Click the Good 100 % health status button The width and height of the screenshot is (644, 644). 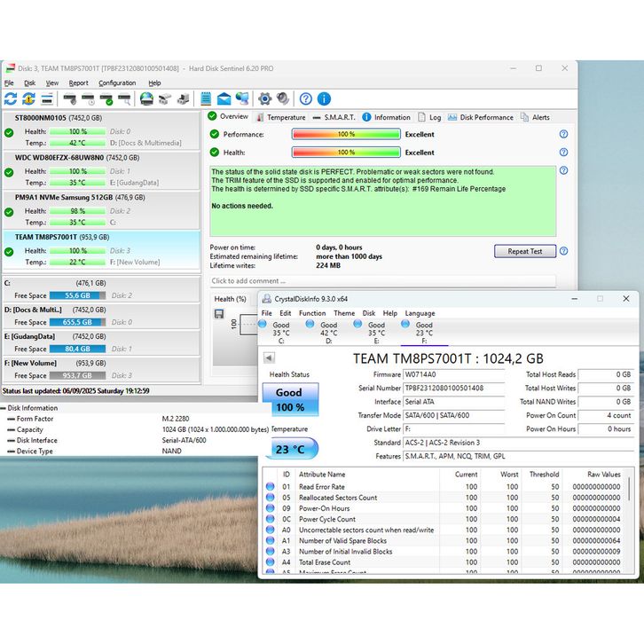tap(289, 399)
